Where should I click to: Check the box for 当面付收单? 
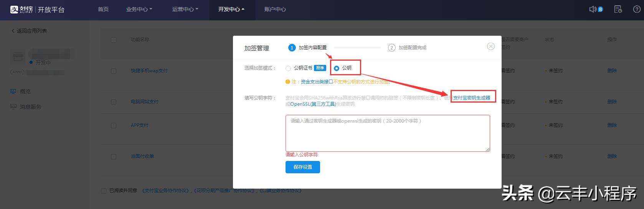point(114,157)
